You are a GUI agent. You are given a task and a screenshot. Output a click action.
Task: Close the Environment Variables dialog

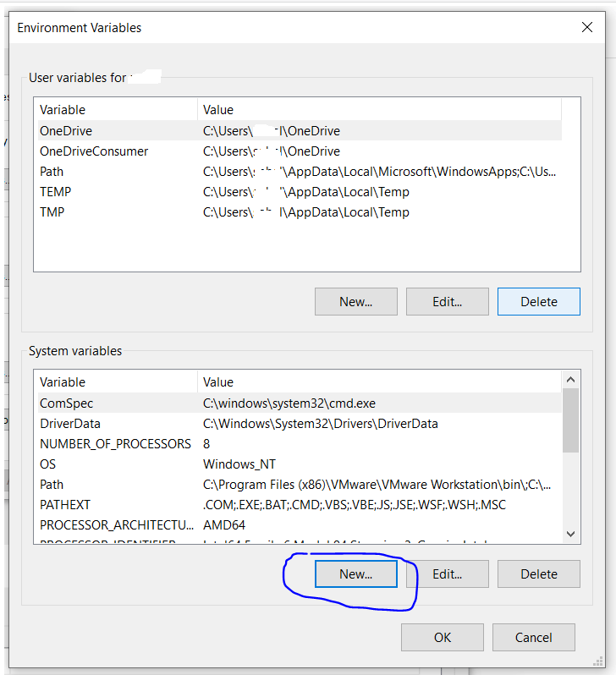click(x=587, y=27)
